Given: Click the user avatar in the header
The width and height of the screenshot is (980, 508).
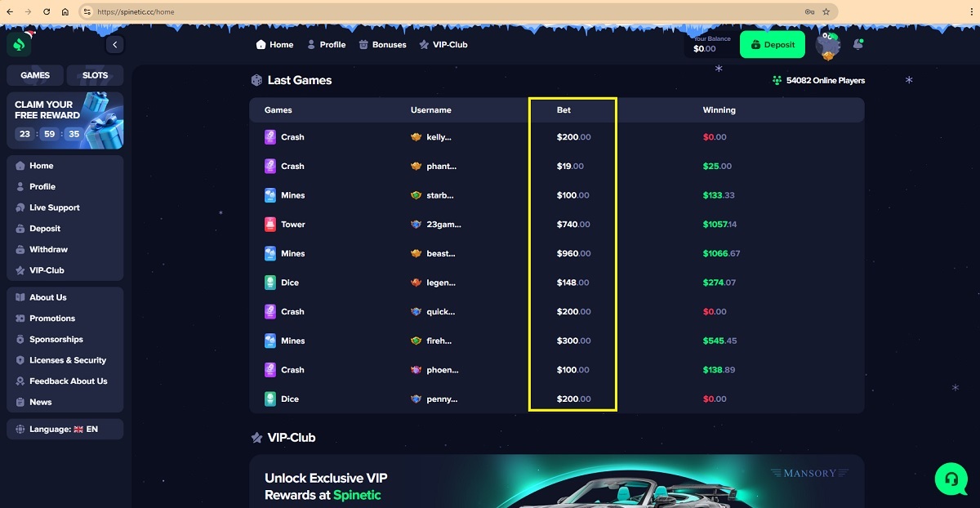Looking at the screenshot, I should pos(828,45).
